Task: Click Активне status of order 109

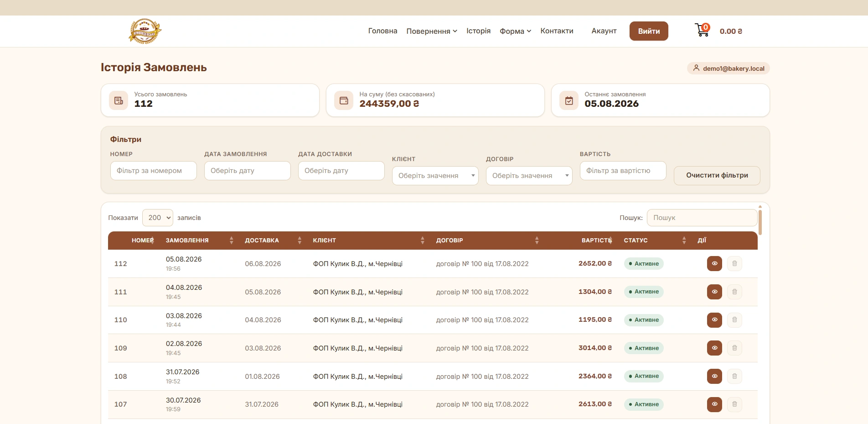Action: pos(644,348)
